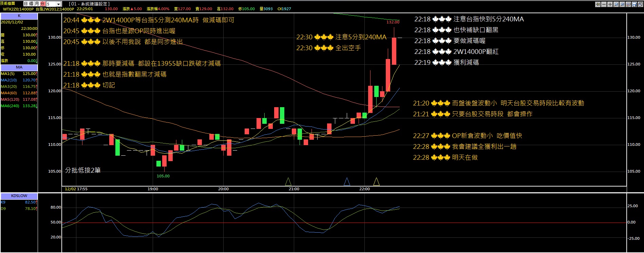
Task: Click the 低105.00 low value
Action: click(x=247, y=9)
